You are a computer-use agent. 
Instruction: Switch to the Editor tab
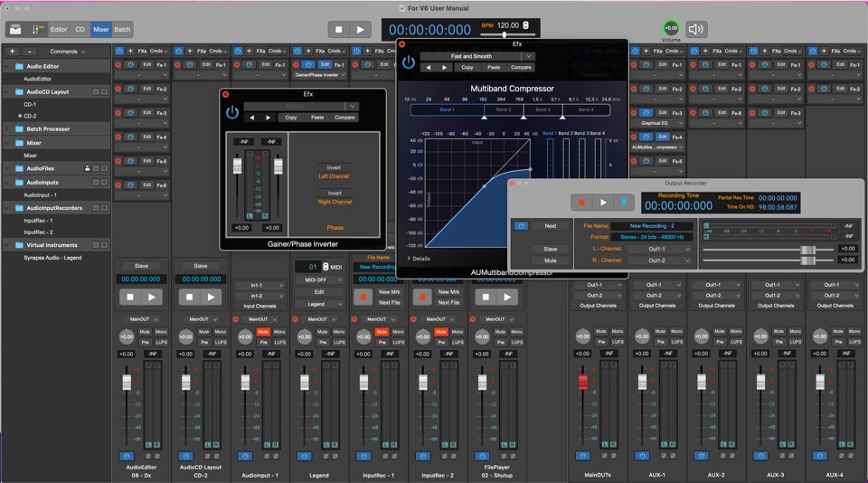tap(59, 29)
